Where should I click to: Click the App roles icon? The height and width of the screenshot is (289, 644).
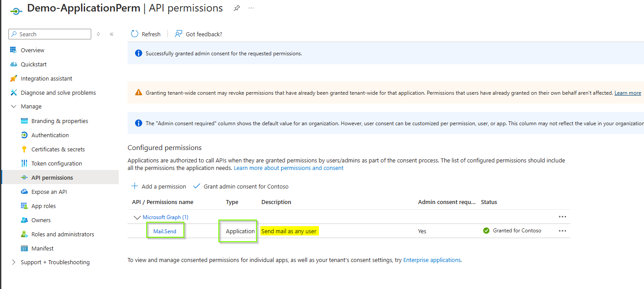24,206
